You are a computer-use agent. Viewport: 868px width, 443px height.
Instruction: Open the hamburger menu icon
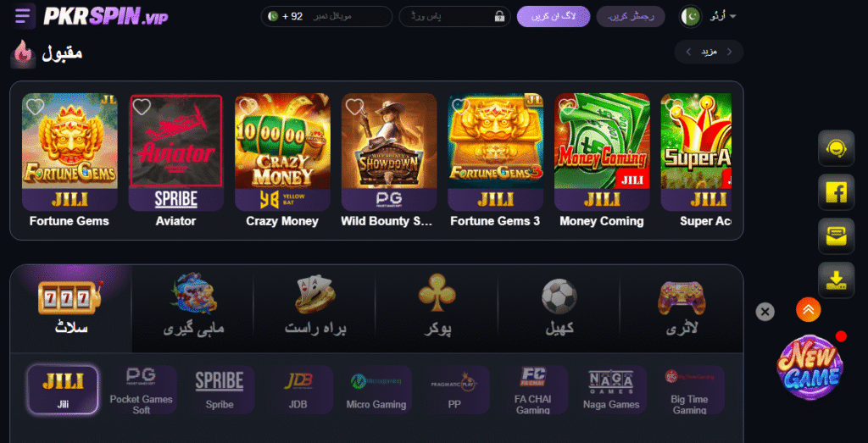coord(23,16)
